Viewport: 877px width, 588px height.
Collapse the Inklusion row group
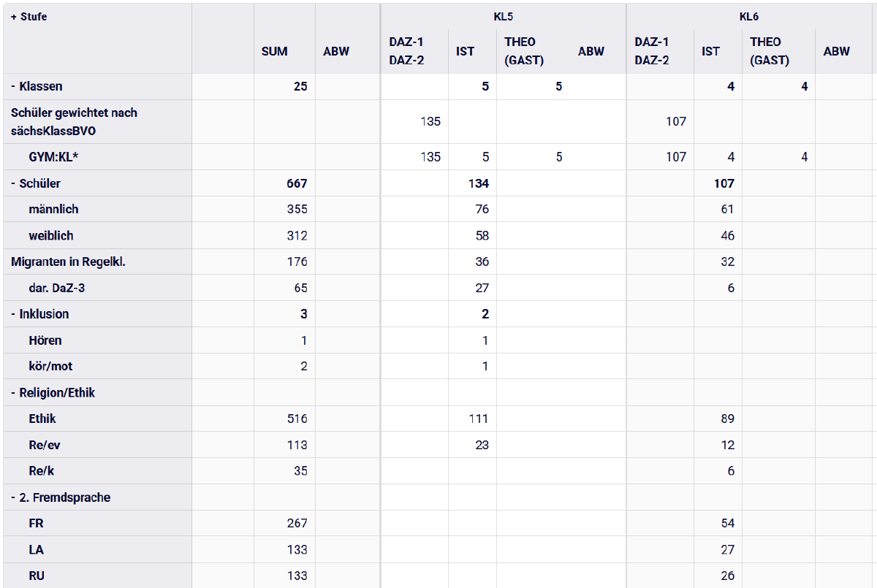pyautogui.click(x=14, y=314)
